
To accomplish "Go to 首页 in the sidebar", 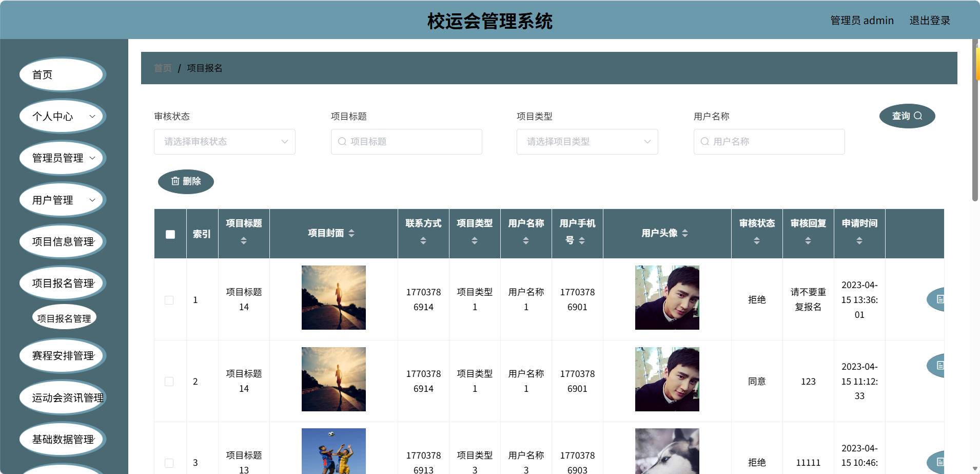I will (63, 75).
